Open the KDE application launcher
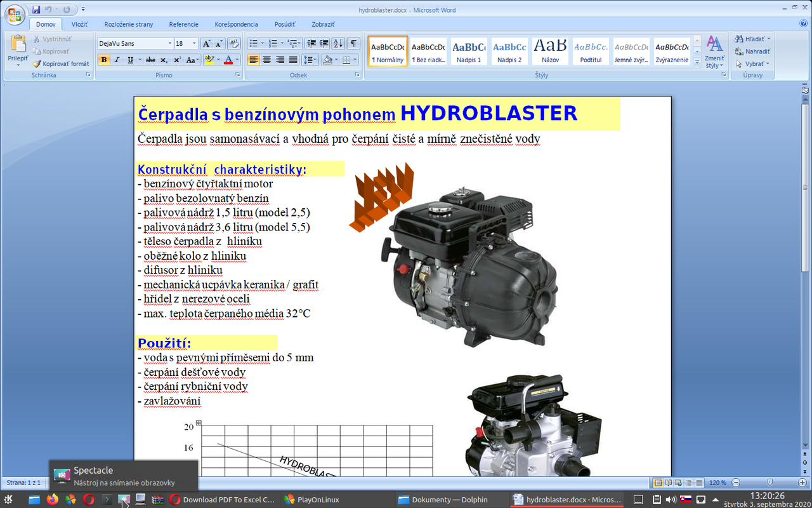This screenshot has width=812, height=508. pos(8,500)
